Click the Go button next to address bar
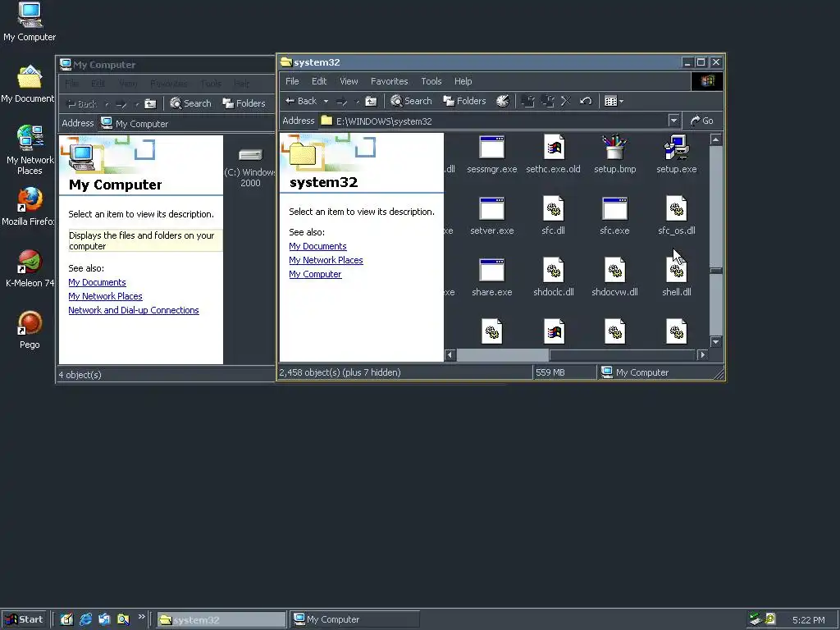 [702, 121]
